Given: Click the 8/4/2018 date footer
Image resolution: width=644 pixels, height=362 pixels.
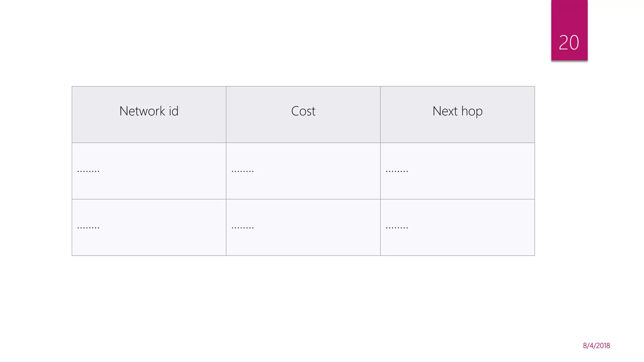Looking at the screenshot, I should [596, 346].
